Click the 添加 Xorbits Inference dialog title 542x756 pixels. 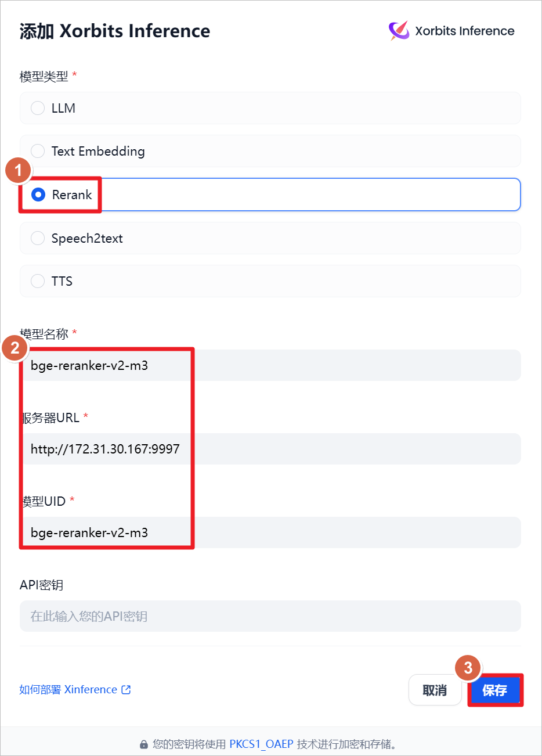coord(115,31)
